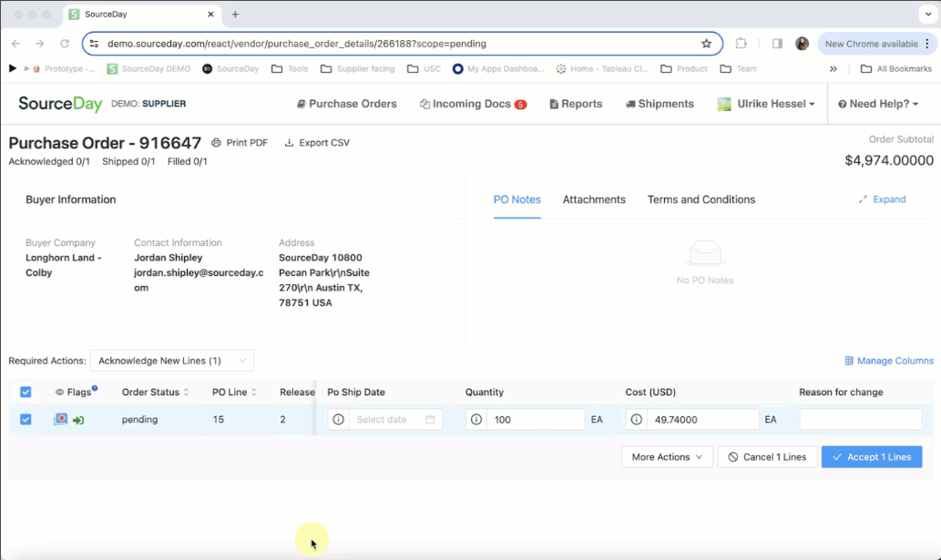Open Need Help? dropdown

click(x=878, y=104)
